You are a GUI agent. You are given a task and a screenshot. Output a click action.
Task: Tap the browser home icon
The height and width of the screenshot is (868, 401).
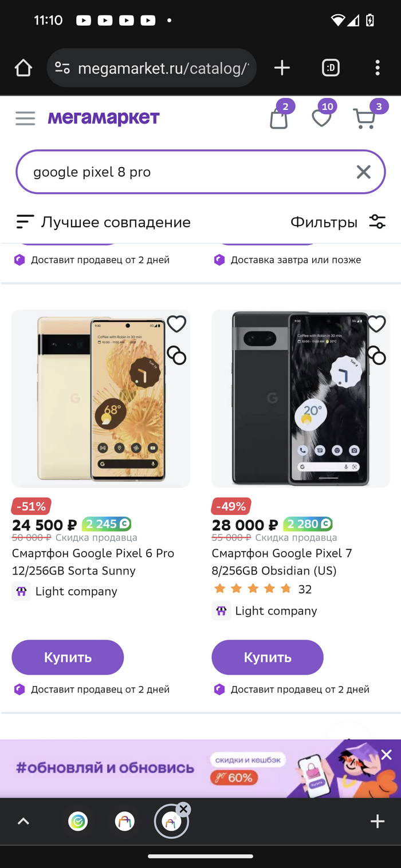coord(23,68)
